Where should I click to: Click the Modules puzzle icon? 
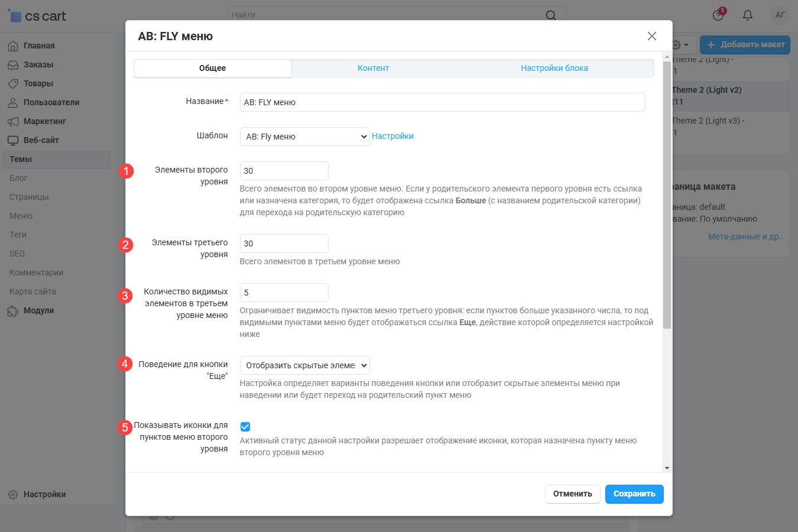coord(13,311)
